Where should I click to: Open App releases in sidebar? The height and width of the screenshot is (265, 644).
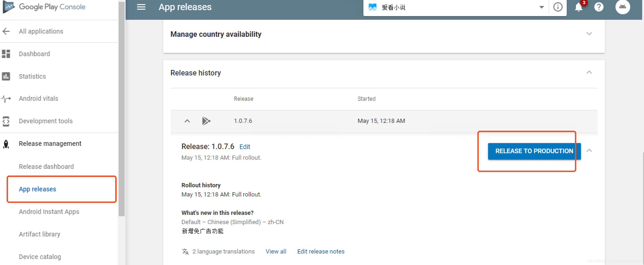click(37, 189)
